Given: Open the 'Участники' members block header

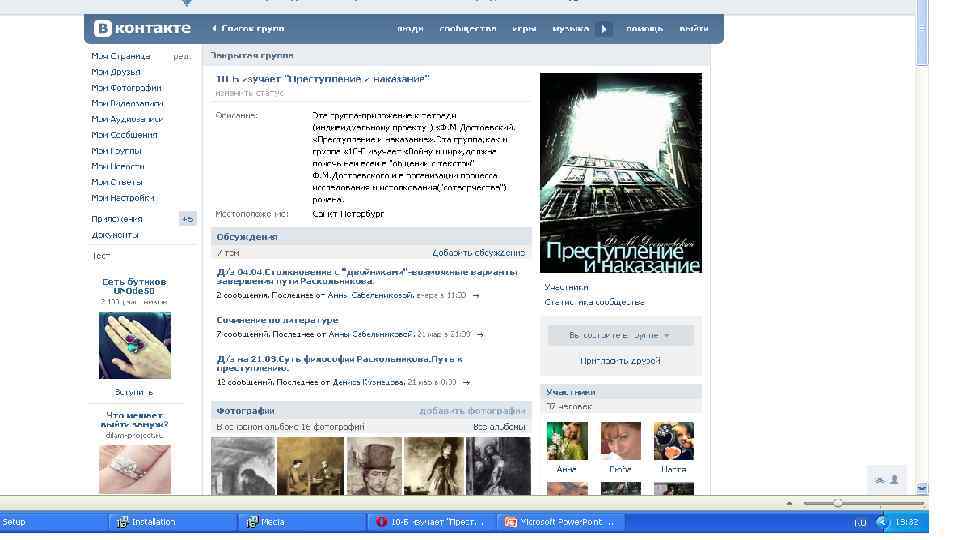Looking at the screenshot, I should [x=621, y=392].
